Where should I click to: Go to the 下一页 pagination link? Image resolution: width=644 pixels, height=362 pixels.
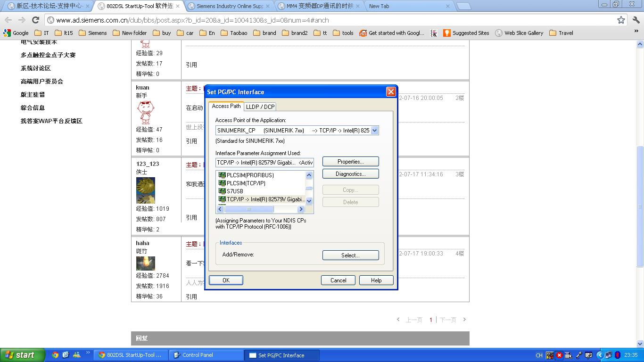[448, 320]
